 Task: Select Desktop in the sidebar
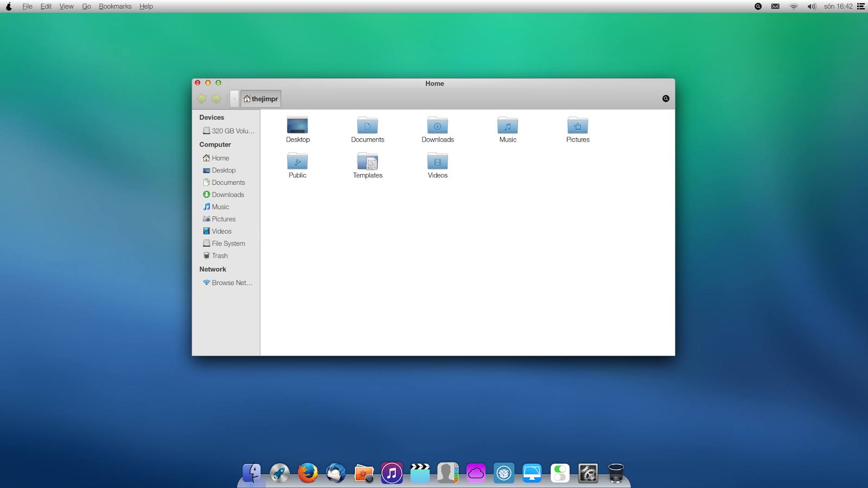click(x=219, y=170)
